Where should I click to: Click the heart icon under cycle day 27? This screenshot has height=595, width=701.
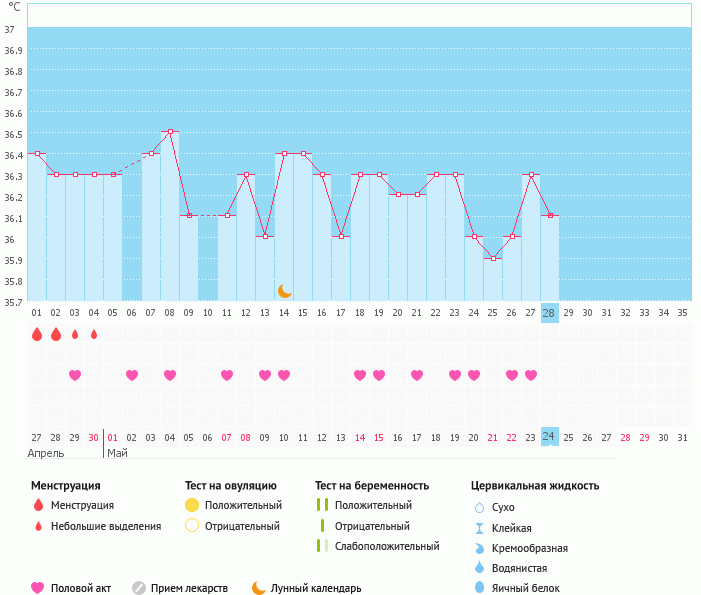click(530, 375)
